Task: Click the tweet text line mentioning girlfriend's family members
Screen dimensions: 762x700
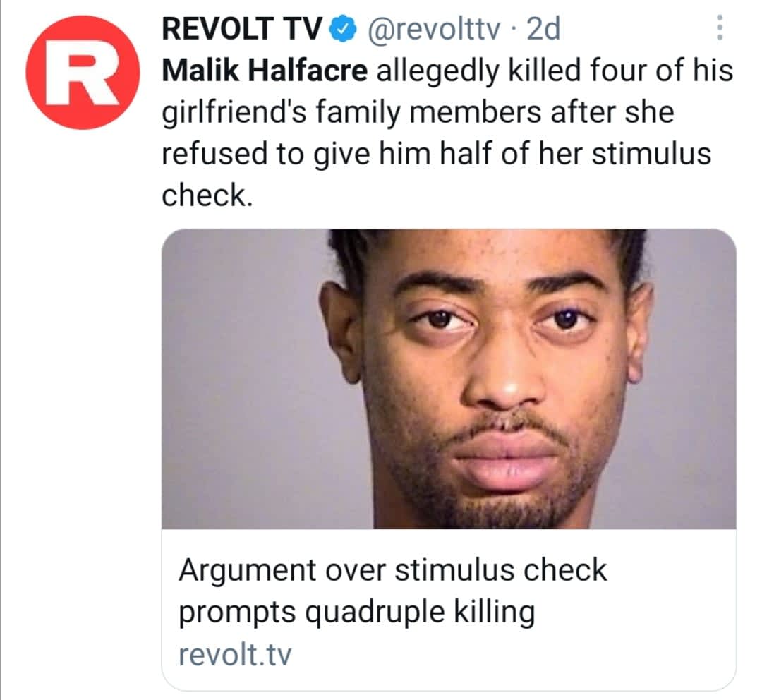Action: tap(418, 113)
